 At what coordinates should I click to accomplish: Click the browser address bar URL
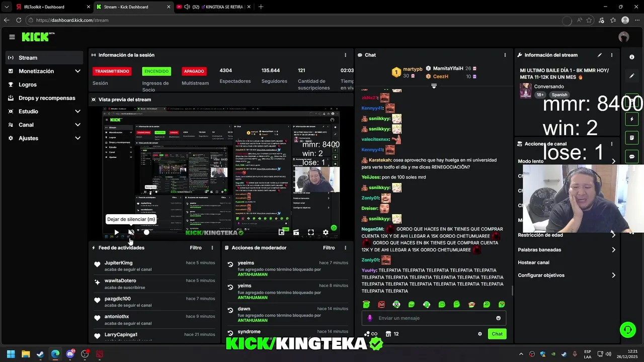pos(72,20)
